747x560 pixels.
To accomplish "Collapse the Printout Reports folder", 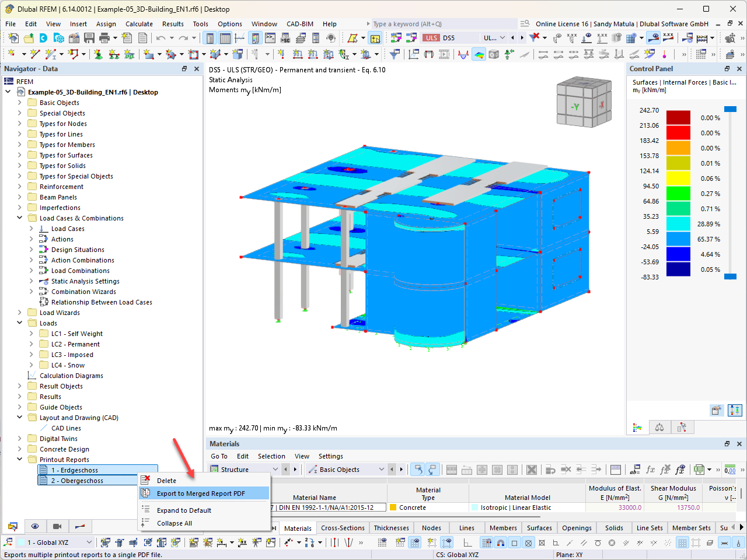I will 19,460.
